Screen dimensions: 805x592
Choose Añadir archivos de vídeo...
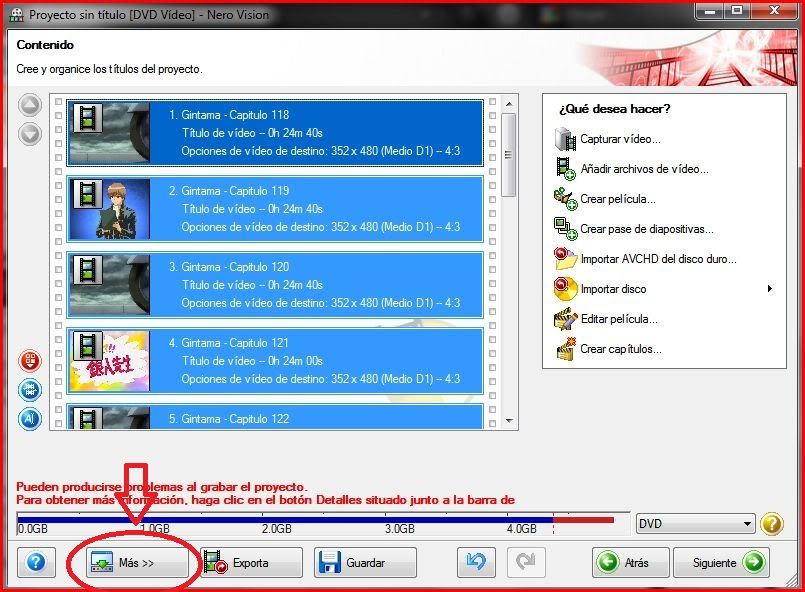point(644,169)
